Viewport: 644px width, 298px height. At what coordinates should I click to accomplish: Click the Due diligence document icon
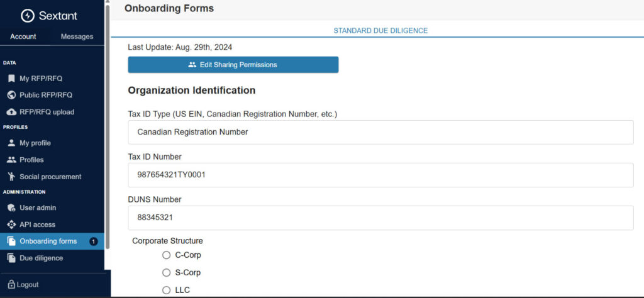(x=11, y=258)
